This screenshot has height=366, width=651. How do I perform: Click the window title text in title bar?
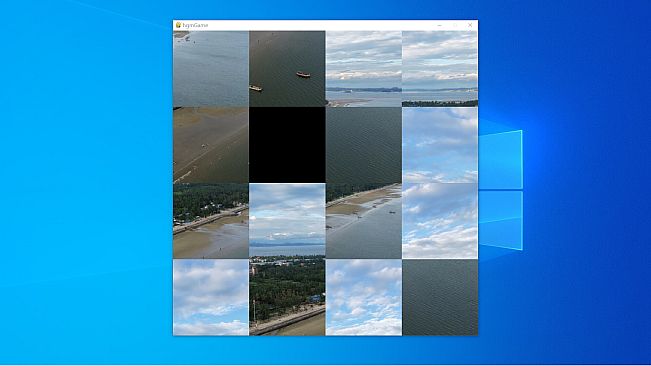click(195, 25)
